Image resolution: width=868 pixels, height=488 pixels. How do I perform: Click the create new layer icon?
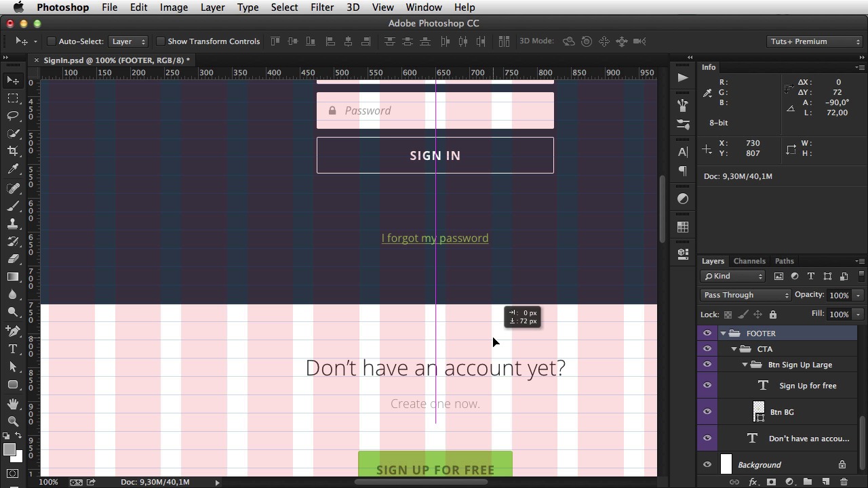[x=826, y=482]
